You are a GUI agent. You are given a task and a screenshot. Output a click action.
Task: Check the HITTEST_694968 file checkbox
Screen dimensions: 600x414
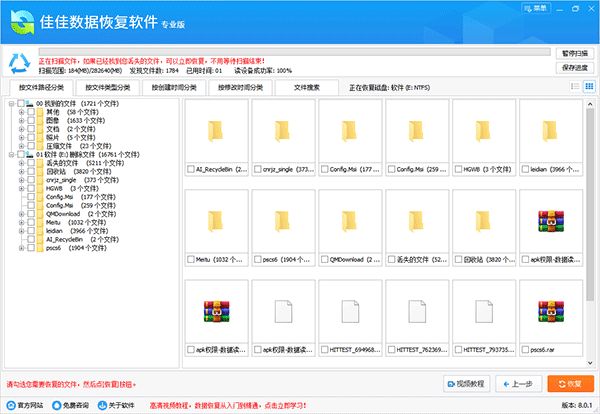point(324,350)
